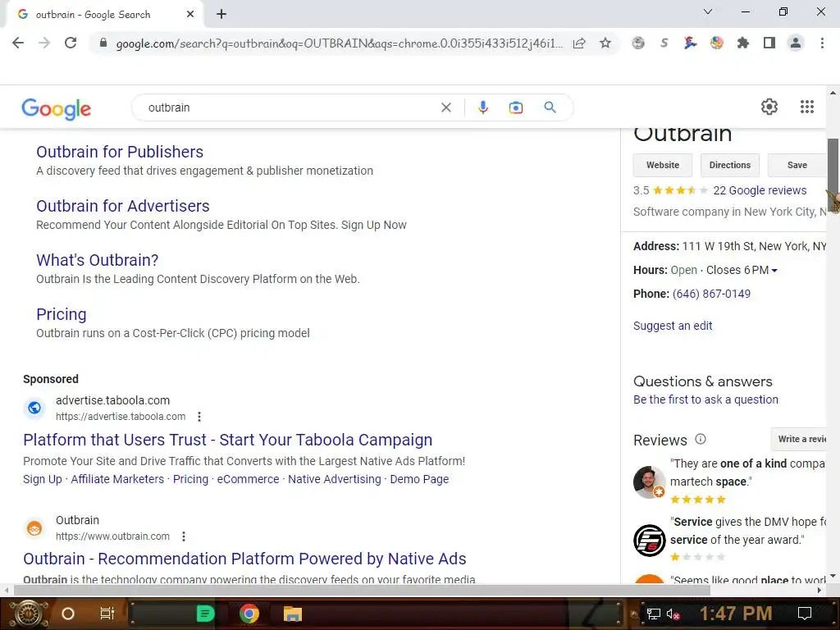Reload the Google search page
This screenshot has width=840, height=630.
[x=71, y=43]
